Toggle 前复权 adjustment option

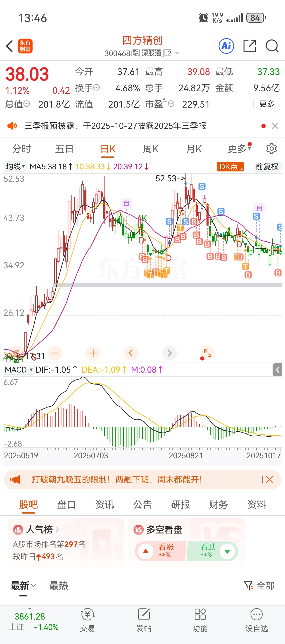(x=267, y=166)
